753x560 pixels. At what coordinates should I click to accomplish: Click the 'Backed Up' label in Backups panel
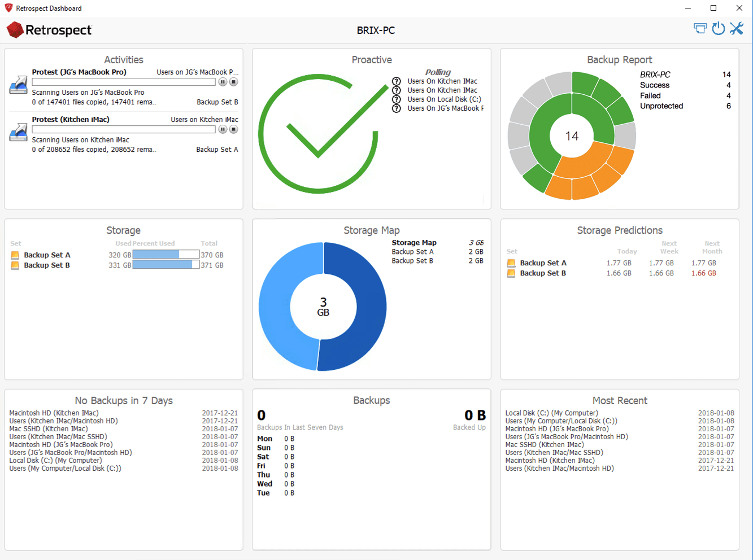[x=469, y=427]
